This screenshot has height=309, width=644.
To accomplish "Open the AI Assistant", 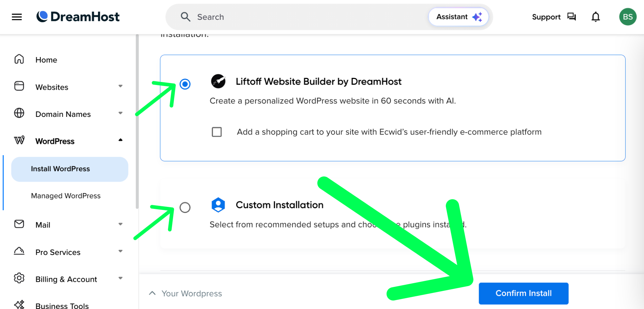I will pyautogui.click(x=459, y=17).
